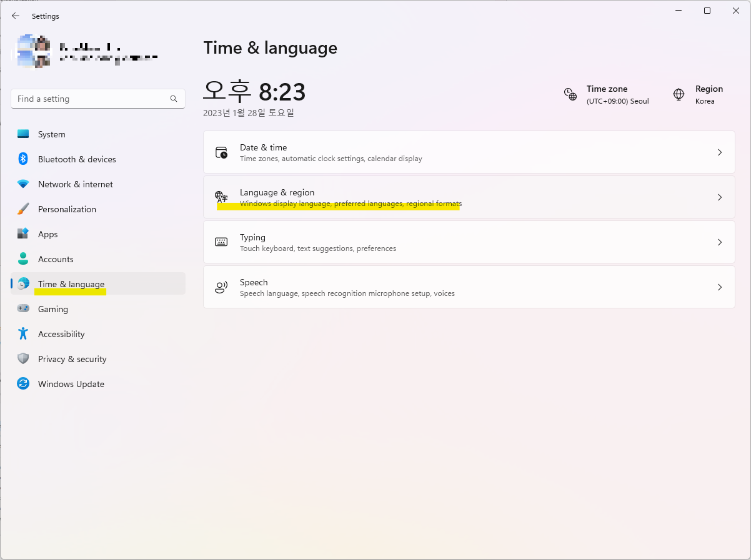The height and width of the screenshot is (560, 751).
Task: Open the Typing chevron arrow
Action: click(x=720, y=242)
